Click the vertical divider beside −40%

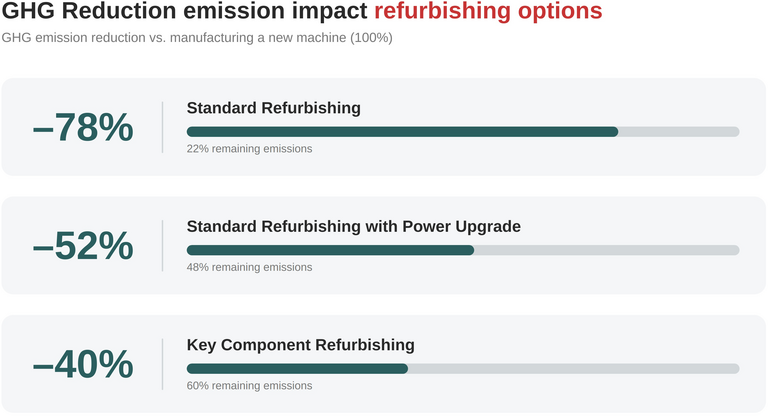tap(162, 364)
